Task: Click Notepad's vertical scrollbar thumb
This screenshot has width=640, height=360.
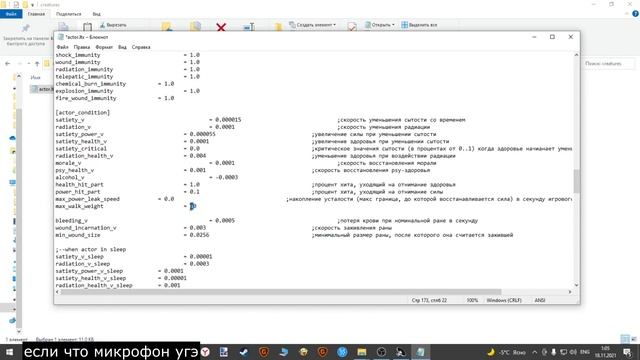Action: click(576, 180)
